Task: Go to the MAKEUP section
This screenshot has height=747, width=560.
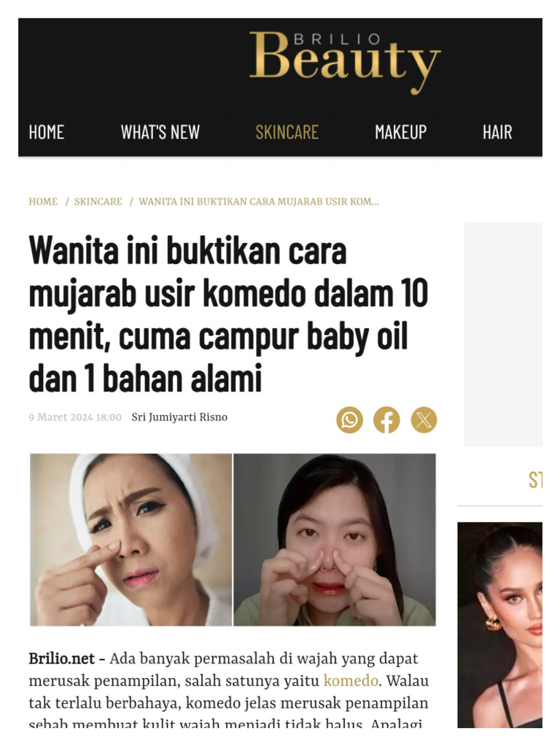Action: pos(400,132)
